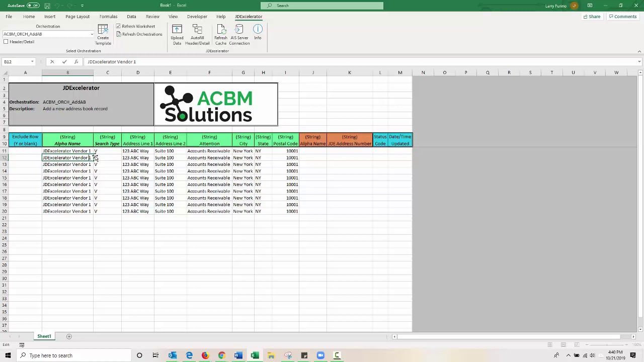Toggle the AutoSave switch
The image size is (644, 362).
(x=33, y=6)
